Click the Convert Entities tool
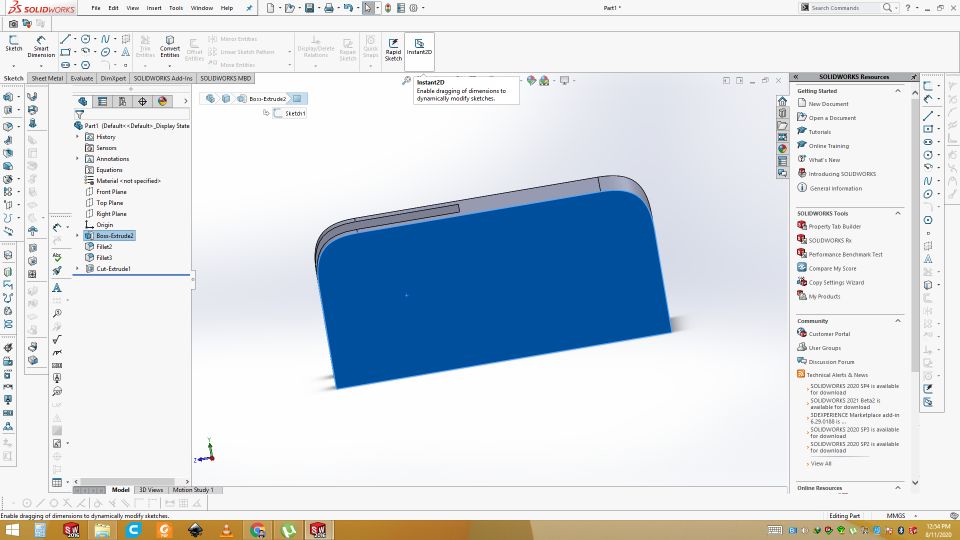The width and height of the screenshot is (960, 540). click(x=170, y=47)
